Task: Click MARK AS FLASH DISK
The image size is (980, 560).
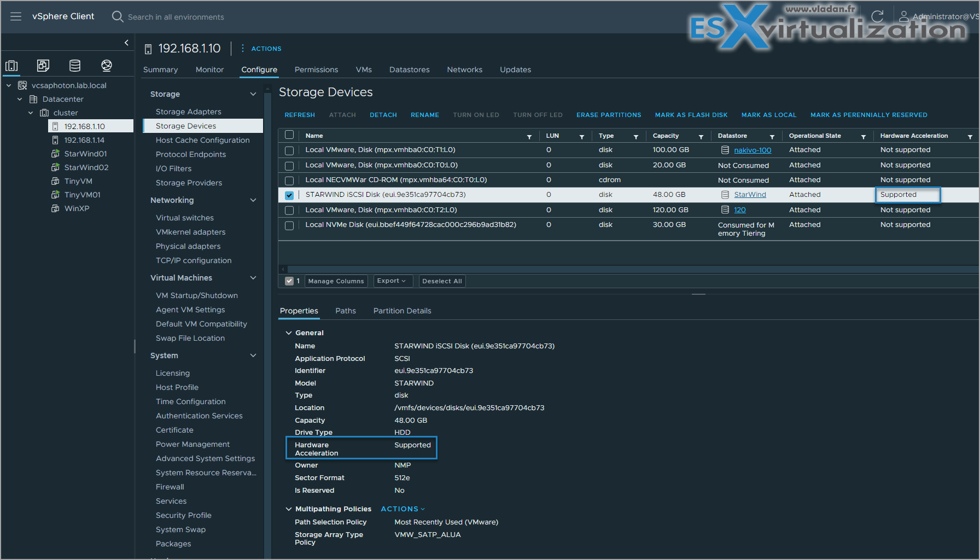Action: coord(691,115)
